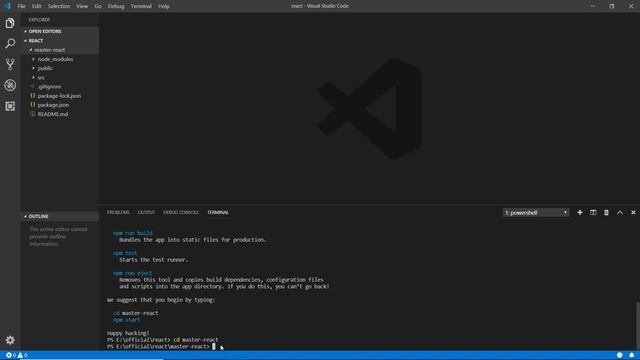The width and height of the screenshot is (640, 360).
Task: Open the .gitignore file
Action: (60, 87)
